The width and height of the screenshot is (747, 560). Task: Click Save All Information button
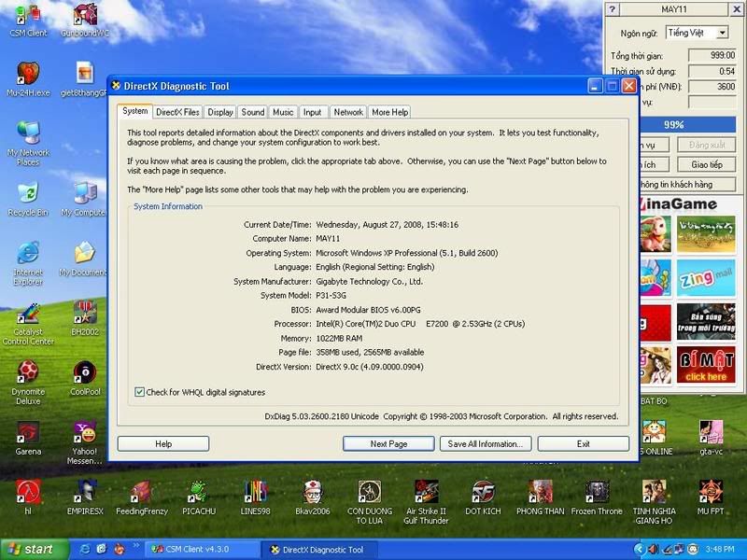485,444
